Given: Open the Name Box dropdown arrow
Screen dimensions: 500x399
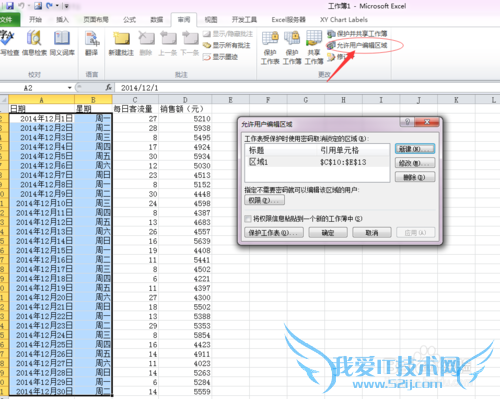Looking at the screenshot, I should [x=70, y=88].
